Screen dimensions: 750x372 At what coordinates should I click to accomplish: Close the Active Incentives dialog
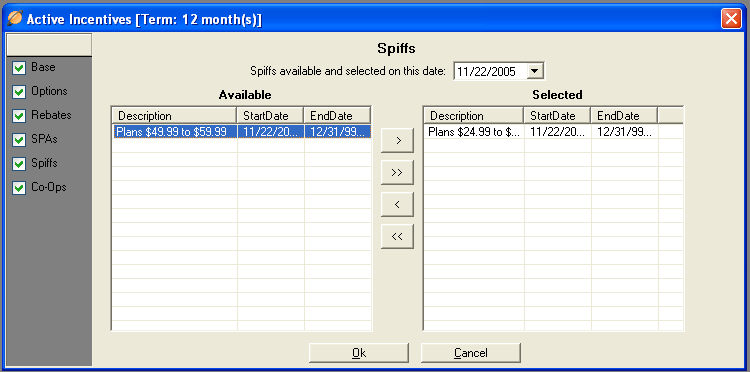[731, 20]
